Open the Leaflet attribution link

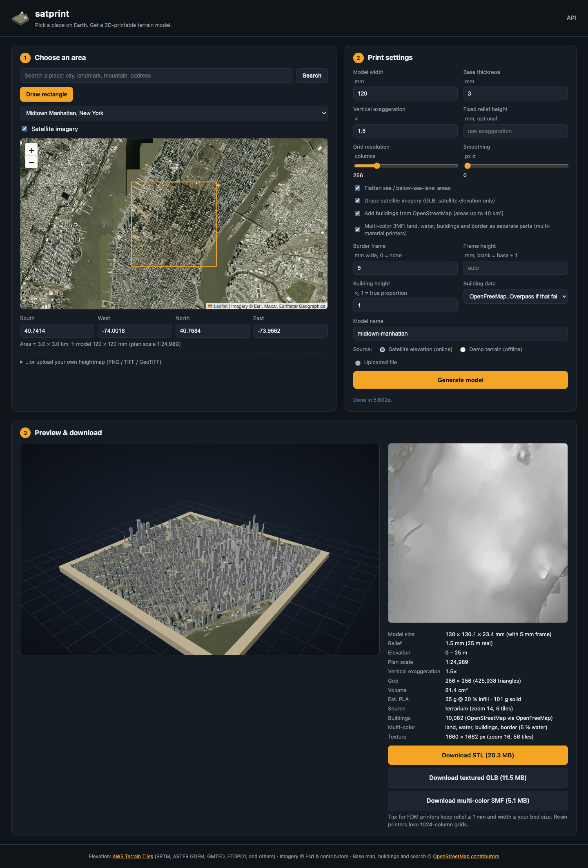tap(220, 306)
